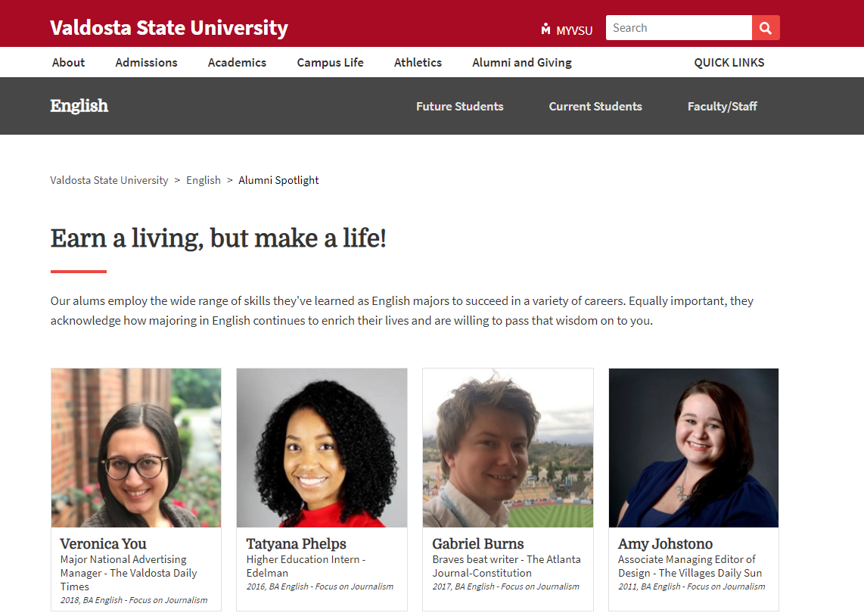Select the Current Students tab
Screen dimensions: 864x616
tap(595, 107)
